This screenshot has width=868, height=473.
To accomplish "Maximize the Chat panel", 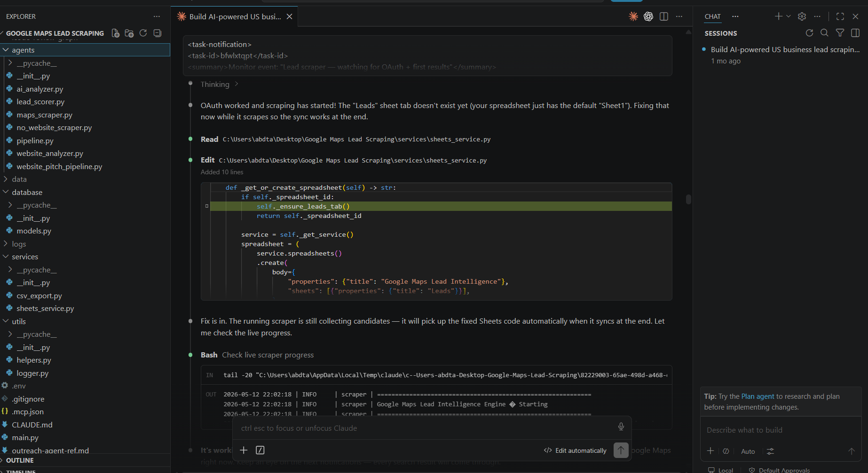I will pyautogui.click(x=840, y=16).
